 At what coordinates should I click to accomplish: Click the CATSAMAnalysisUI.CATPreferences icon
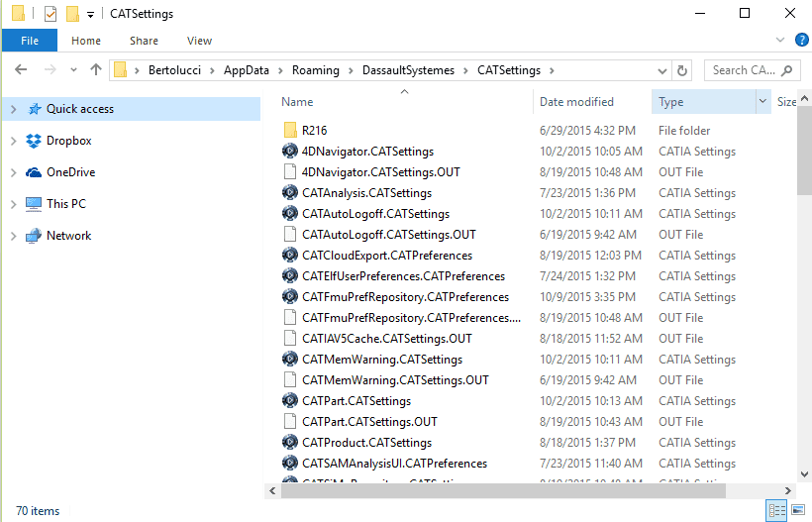(x=290, y=463)
